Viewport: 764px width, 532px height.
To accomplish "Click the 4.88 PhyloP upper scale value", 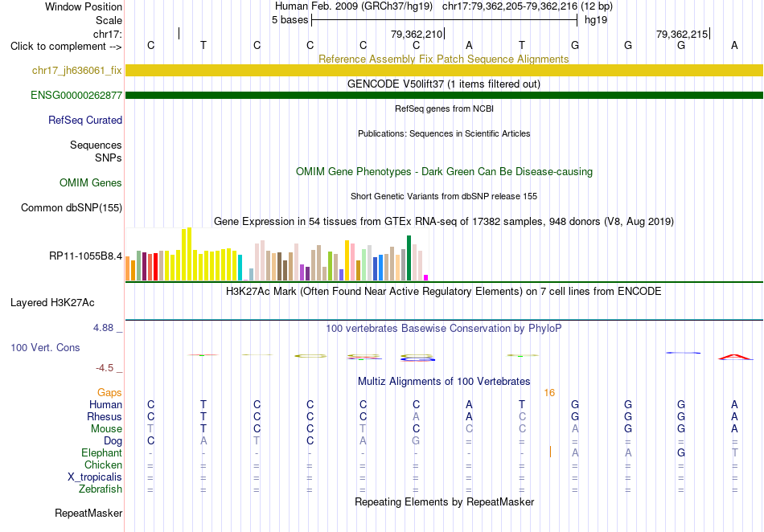I will point(103,328).
